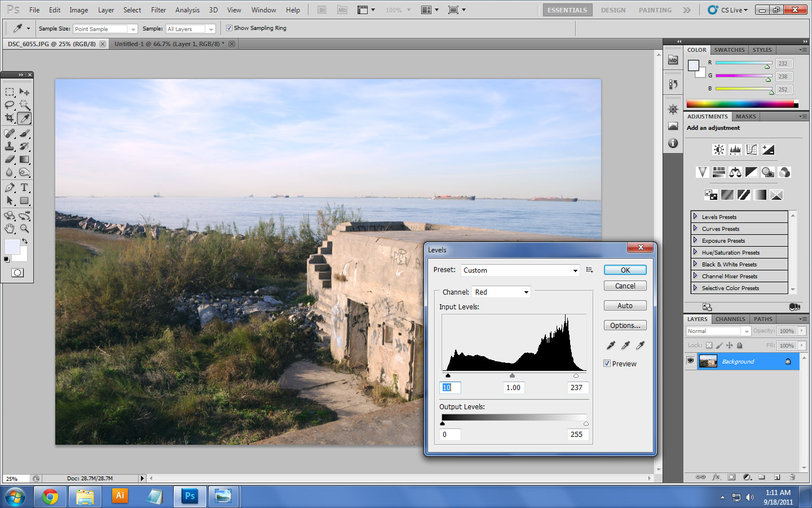The height and width of the screenshot is (508, 812).
Task: Select the Clone Stamp tool
Action: (x=10, y=146)
